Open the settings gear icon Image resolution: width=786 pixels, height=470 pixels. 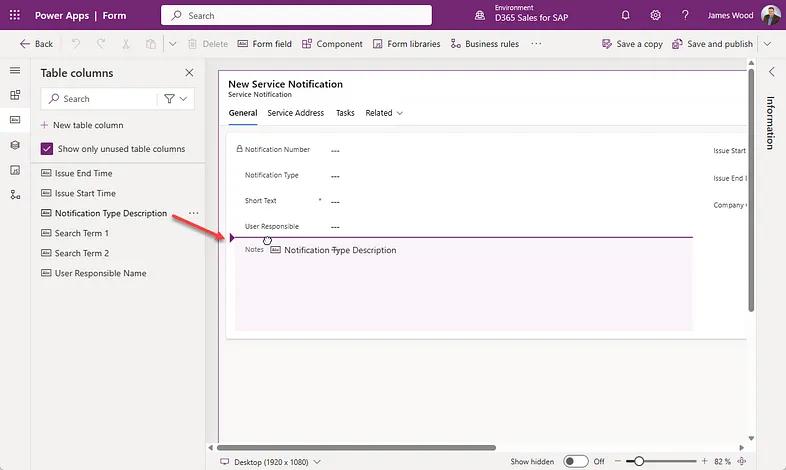pos(655,15)
